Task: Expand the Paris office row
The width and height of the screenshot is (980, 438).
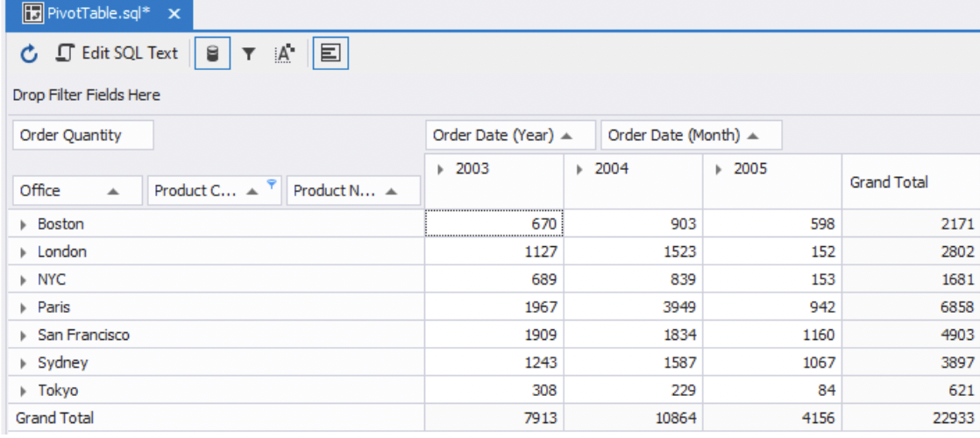Action: click(25, 307)
